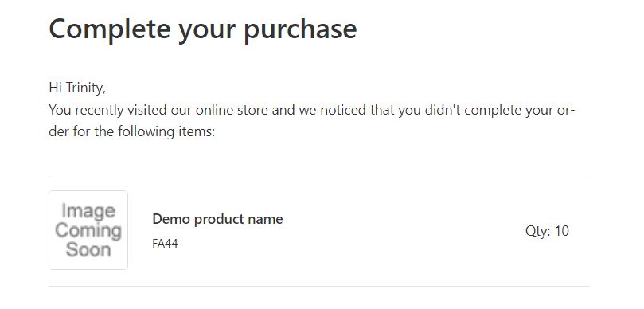Click the 'Qty:' label text
Image resolution: width=644 pixels, height=309 pixels.
(537, 231)
